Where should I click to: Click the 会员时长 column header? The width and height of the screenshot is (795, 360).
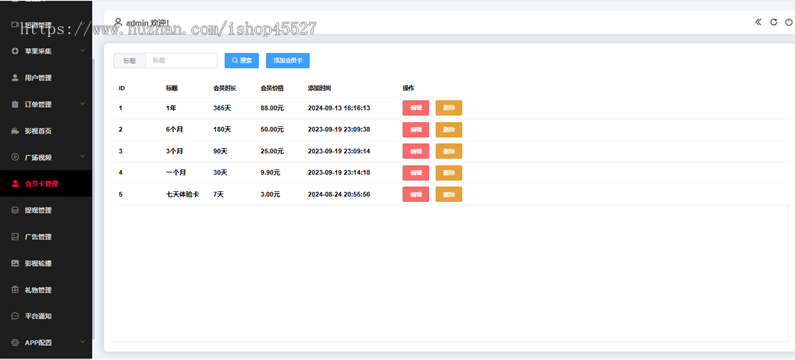(x=225, y=88)
